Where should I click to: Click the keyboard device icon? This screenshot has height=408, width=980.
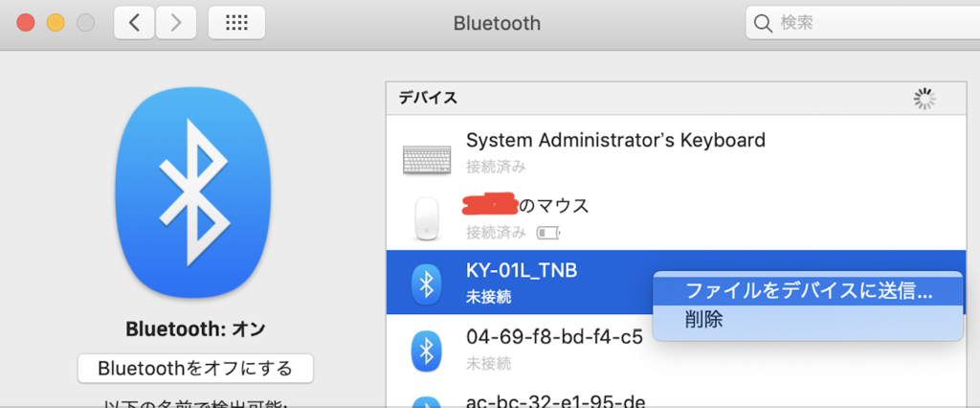point(426,160)
